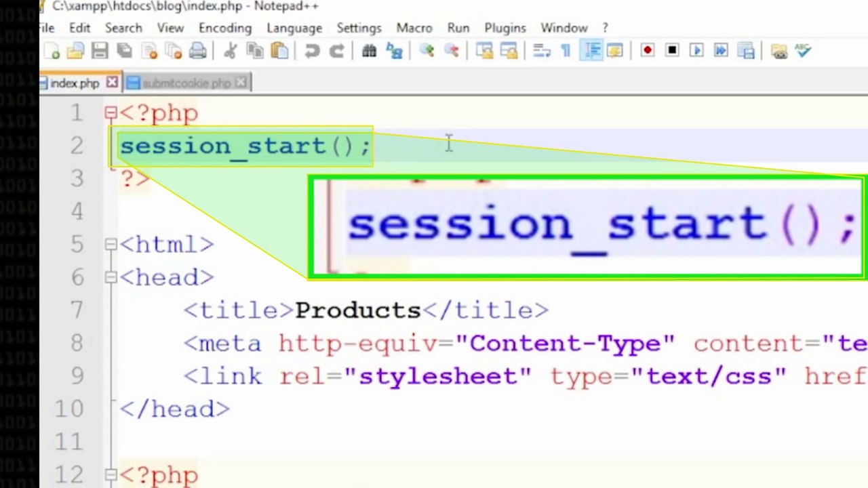Collapse the <head> fold on line 6
Image resolution: width=868 pixels, height=488 pixels.
click(x=111, y=277)
